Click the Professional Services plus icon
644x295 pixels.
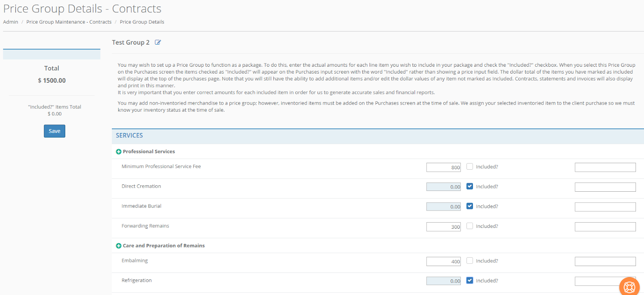pyautogui.click(x=119, y=152)
